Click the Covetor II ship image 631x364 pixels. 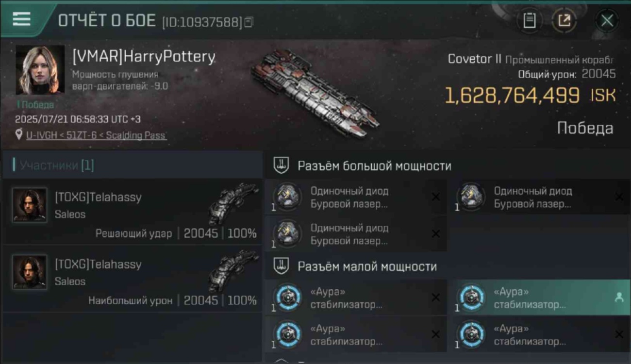tap(315, 92)
